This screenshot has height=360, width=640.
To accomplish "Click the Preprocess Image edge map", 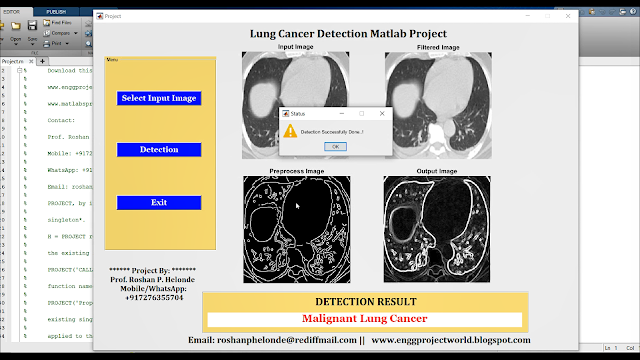I will [x=297, y=229].
